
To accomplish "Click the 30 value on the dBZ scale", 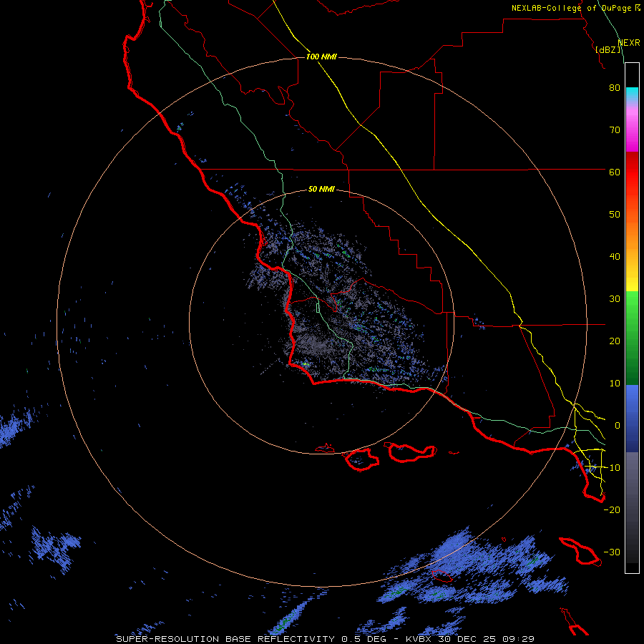I will [x=615, y=299].
